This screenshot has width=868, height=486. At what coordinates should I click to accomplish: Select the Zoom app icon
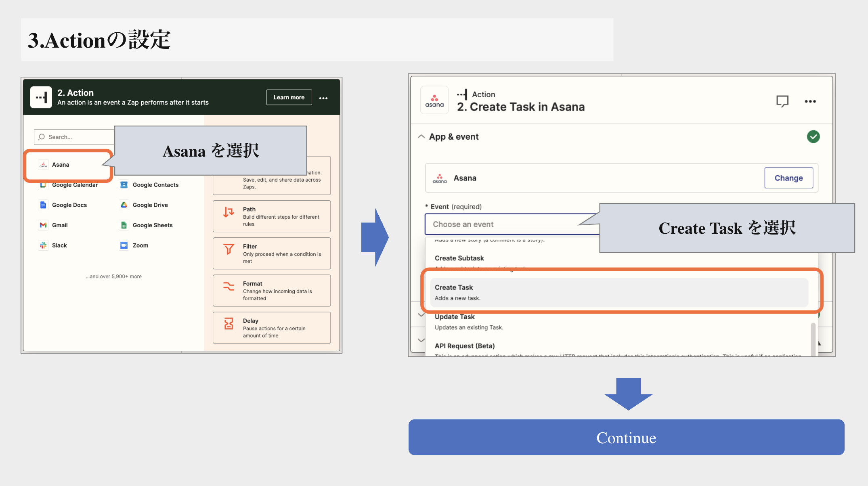click(x=124, y=245)
